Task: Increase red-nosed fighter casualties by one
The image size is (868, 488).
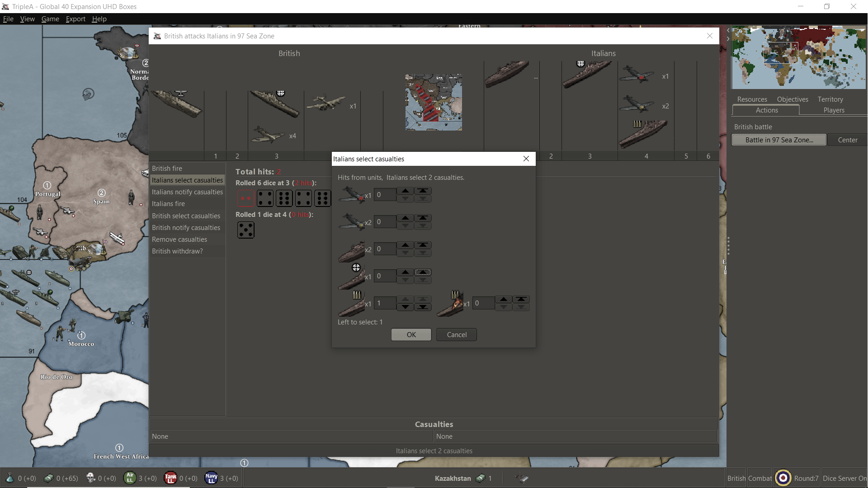Action: 406,191
